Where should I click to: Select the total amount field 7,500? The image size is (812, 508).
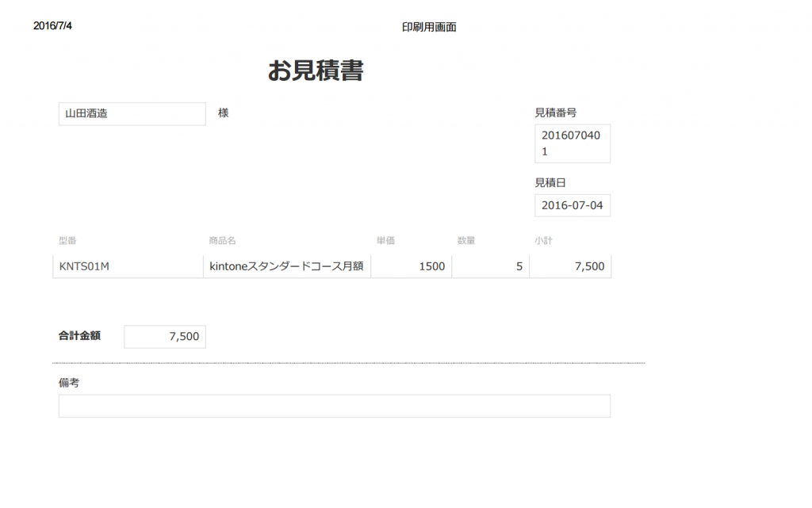click(x=165, y=337)
